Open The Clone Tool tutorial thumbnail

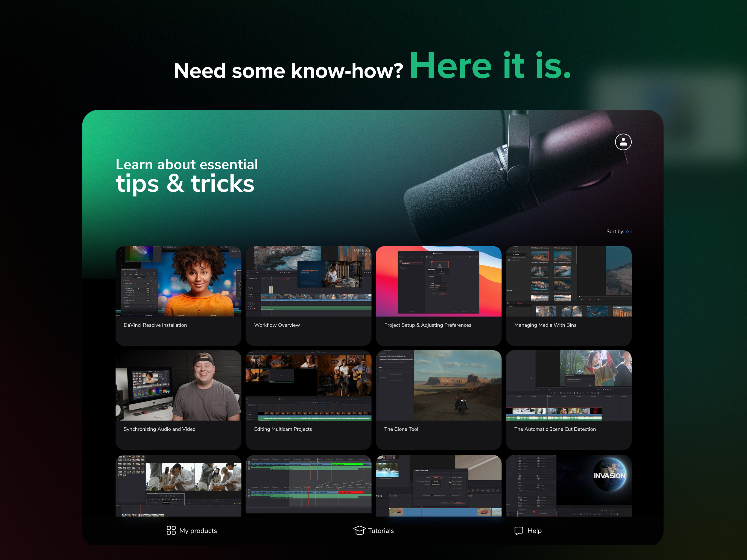click(x=438, y=385)
